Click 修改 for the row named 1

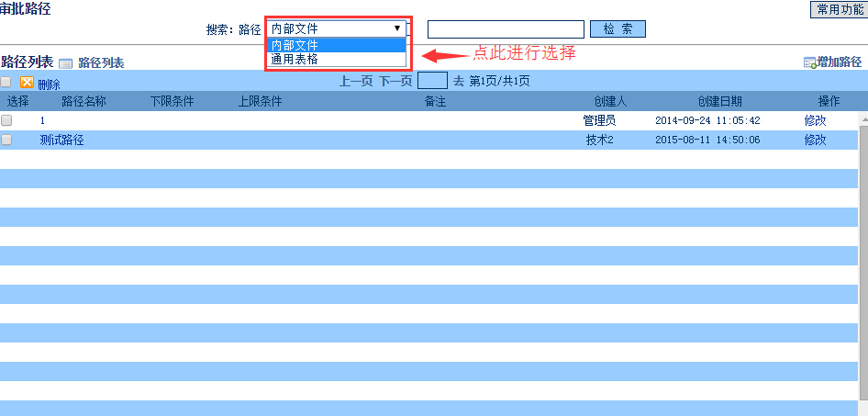click(815, 120)
